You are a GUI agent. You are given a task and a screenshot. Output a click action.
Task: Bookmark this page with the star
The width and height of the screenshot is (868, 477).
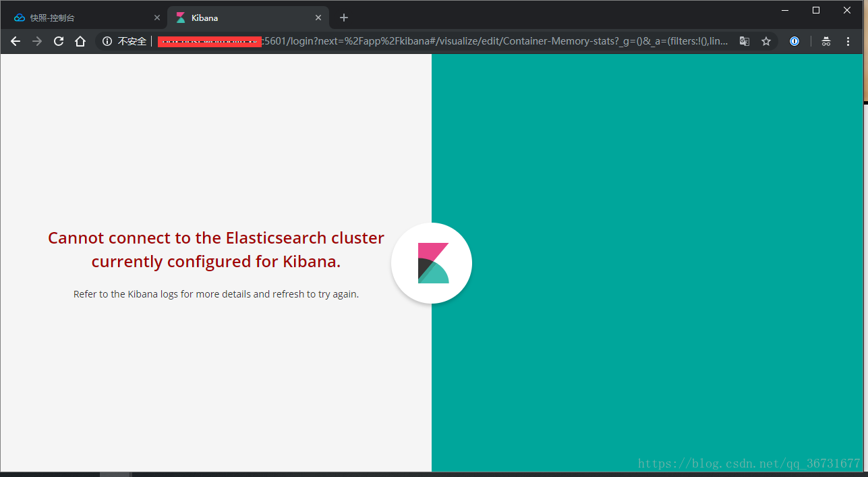(766, 41)
